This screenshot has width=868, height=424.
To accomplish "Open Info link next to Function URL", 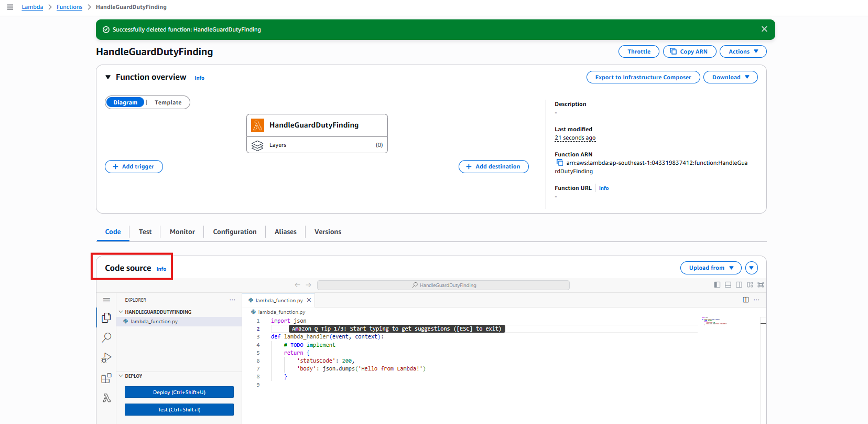I will click(604, 188).
